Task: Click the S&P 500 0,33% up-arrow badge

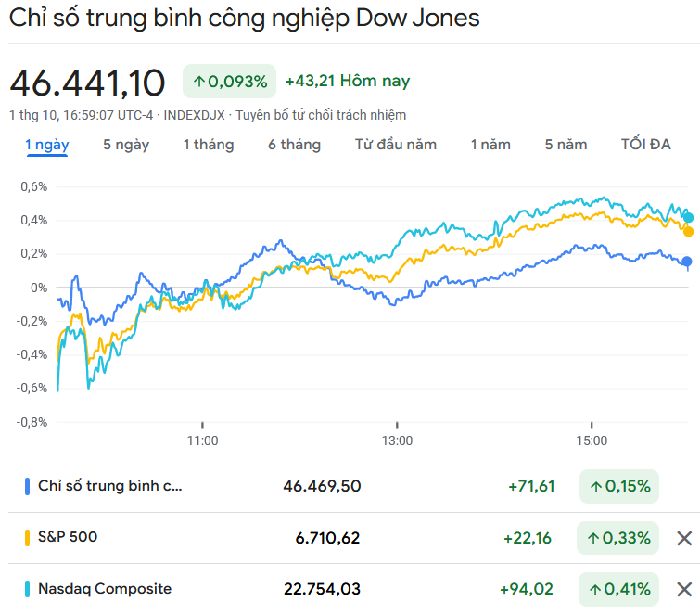Action: [x=619, y=538]
